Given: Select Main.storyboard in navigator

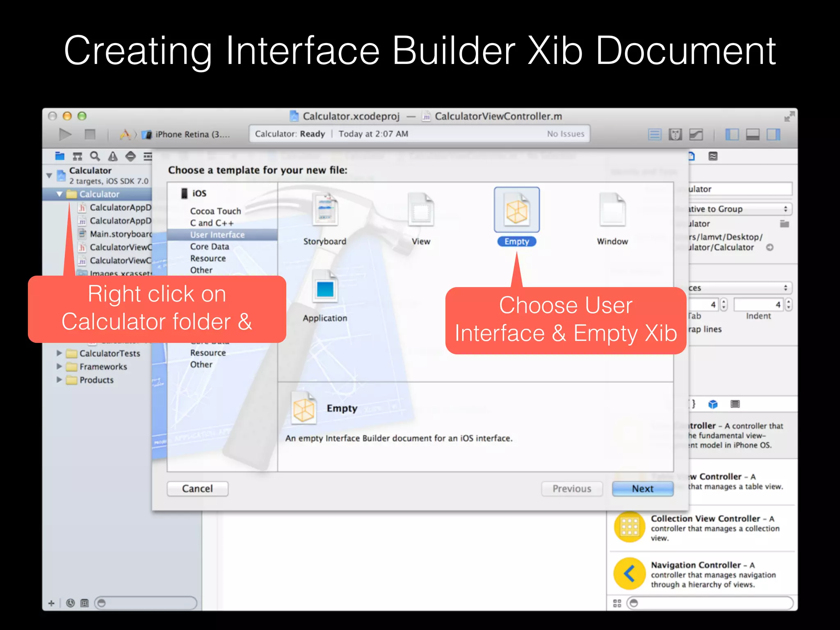Looking at the screenshot, I should click(x=115, y=234).
